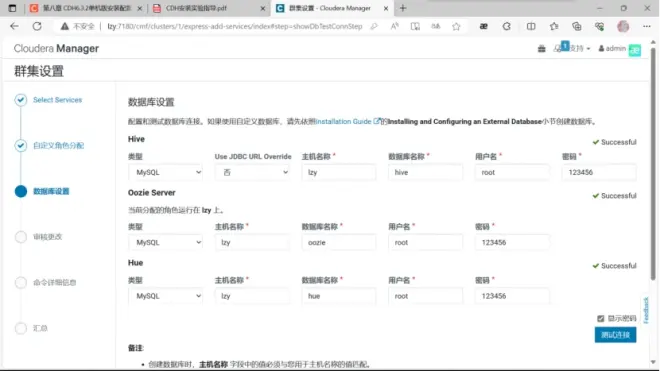Click the Cloudera Manager logo
Image resolution: width=660 pixels, height=371 pixels.
(x=56, y=48)
